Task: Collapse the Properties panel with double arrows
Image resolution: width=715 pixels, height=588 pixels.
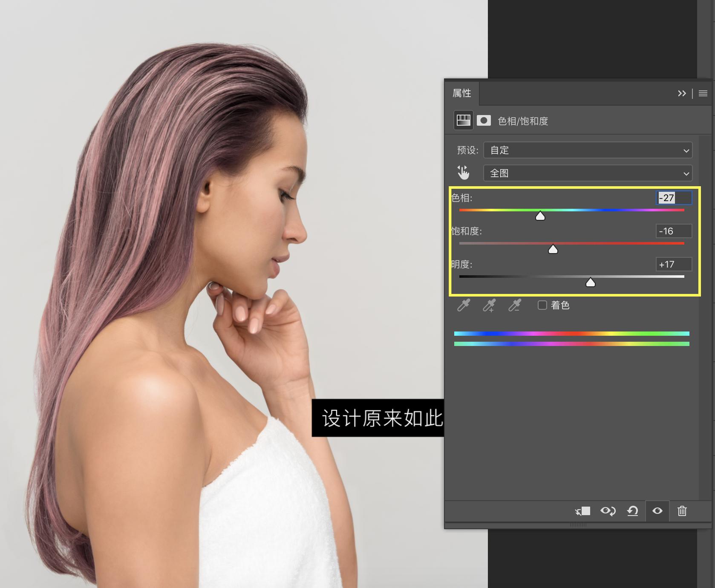Action: pos(682,93)
